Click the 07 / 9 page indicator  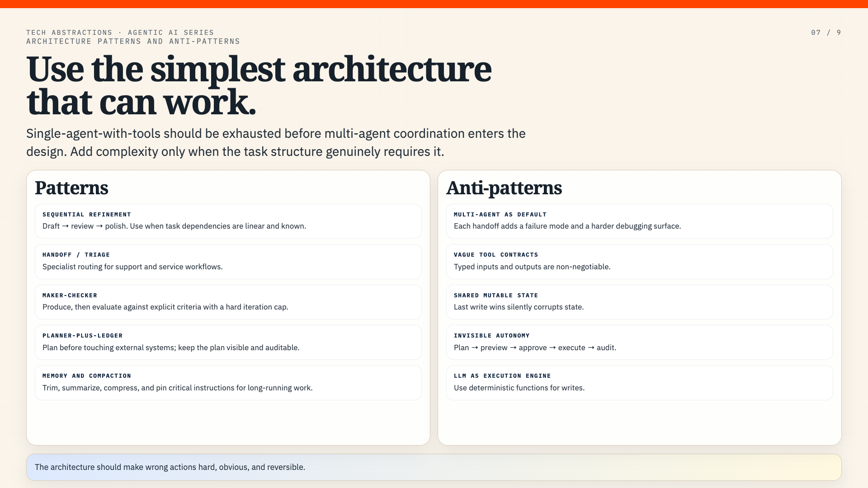coord(826,33)
